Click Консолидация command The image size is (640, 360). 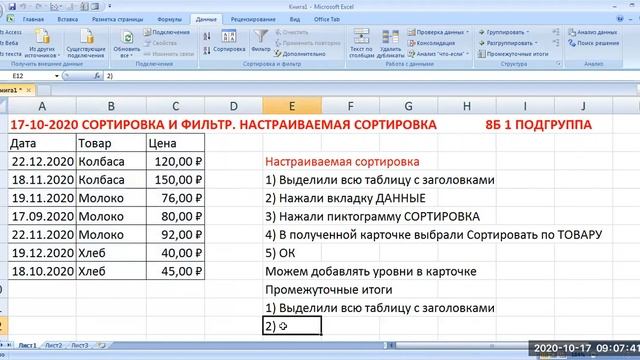tap(431, 43)
